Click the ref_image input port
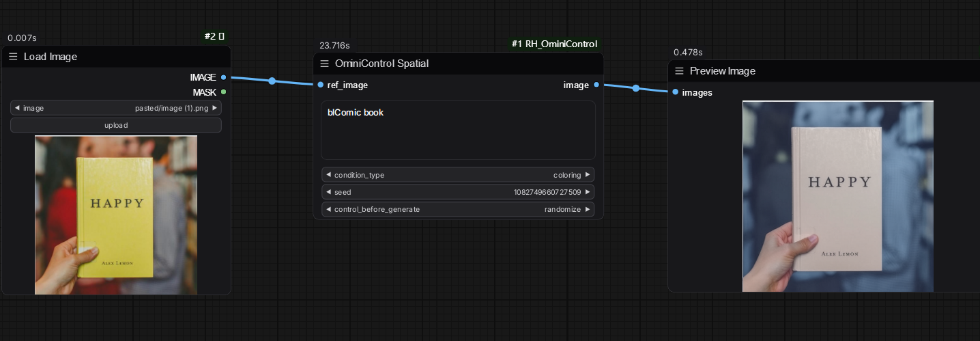Screen dimensions: 980x341 [321, 85]
